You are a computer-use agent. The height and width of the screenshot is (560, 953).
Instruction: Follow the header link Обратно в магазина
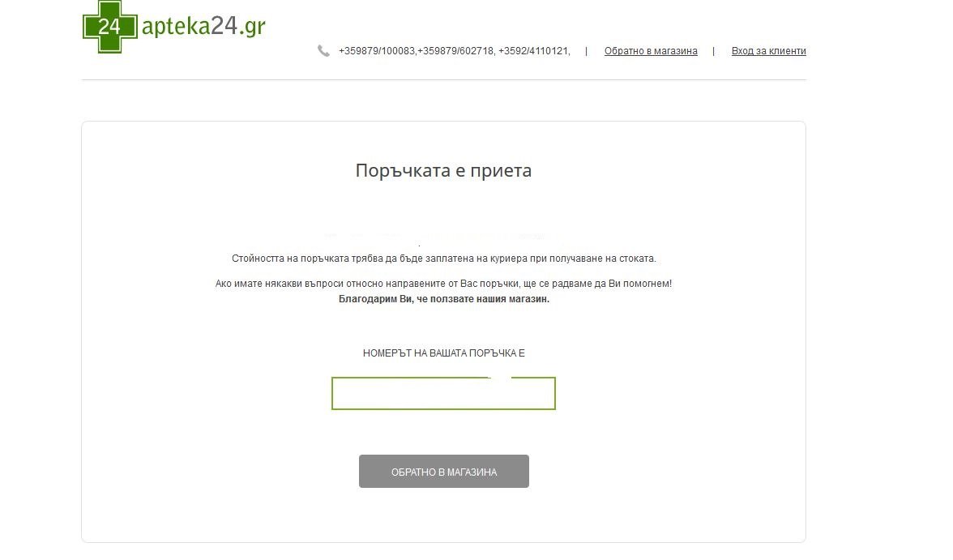pyautogui.click(x=650, y=51)
